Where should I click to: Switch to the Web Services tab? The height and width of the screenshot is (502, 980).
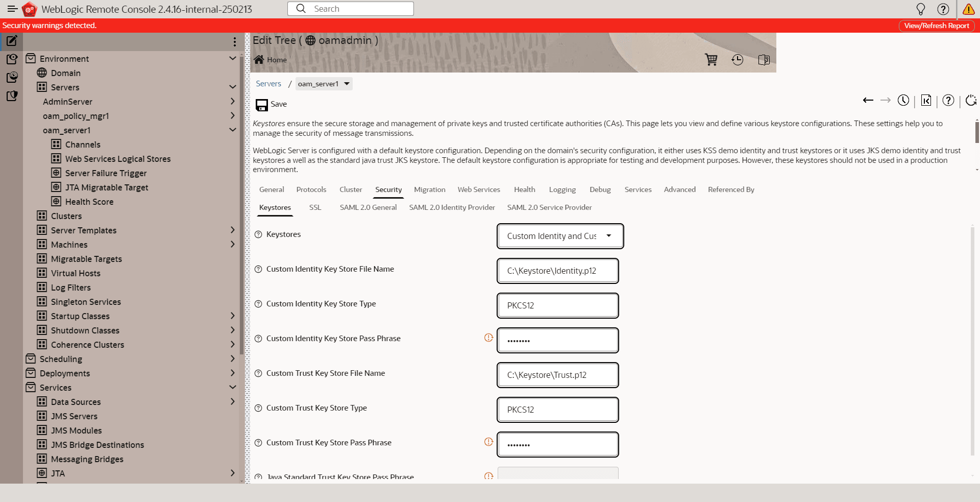[x=479, y=189]
